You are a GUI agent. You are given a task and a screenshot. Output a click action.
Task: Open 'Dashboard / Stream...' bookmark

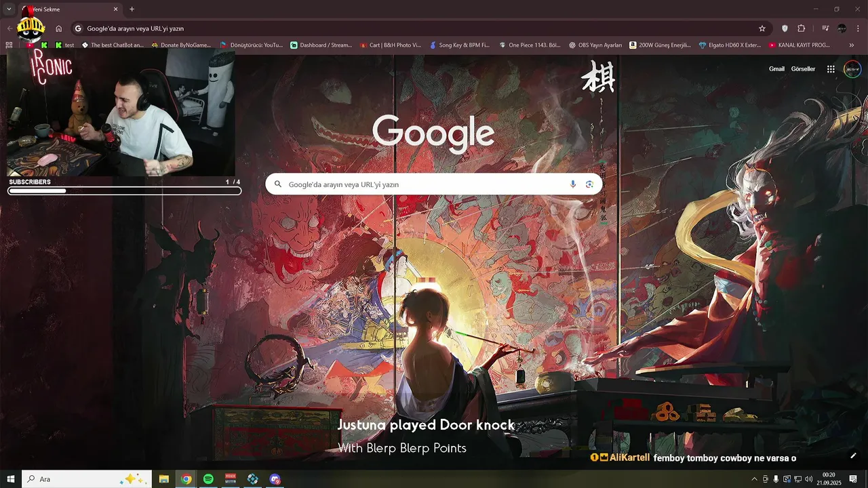(x=321, y=45)
